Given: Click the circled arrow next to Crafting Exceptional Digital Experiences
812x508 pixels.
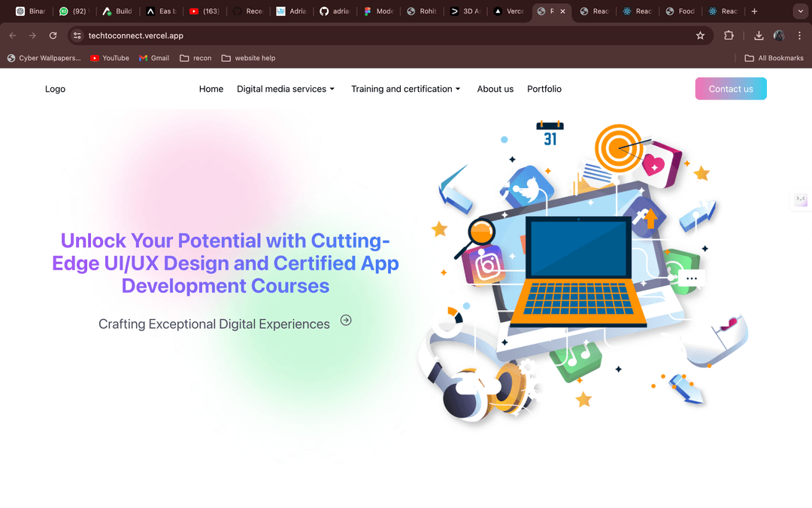Looking at the screenshot, I should [346, 320].
